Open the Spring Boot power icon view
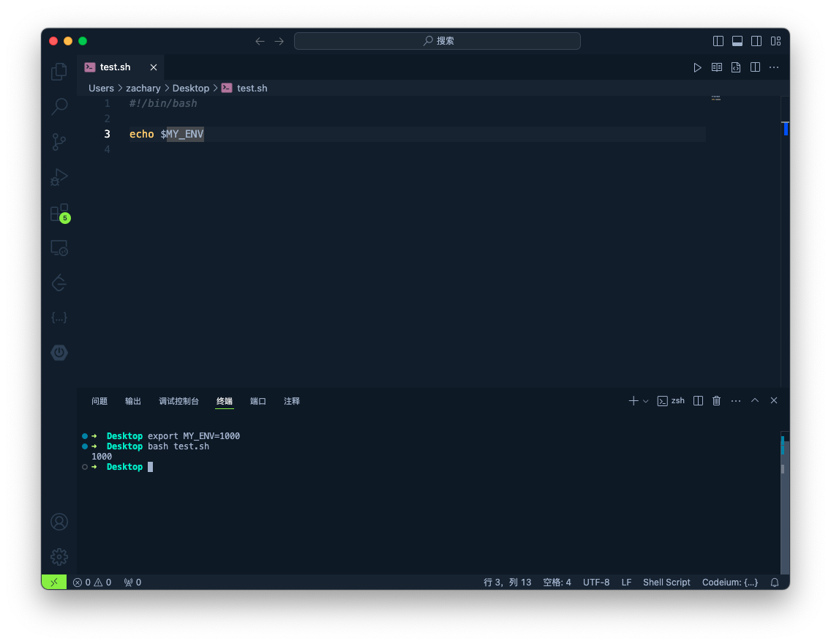The image size is (831, 644). pyautogui.click(x=59, y=353)
